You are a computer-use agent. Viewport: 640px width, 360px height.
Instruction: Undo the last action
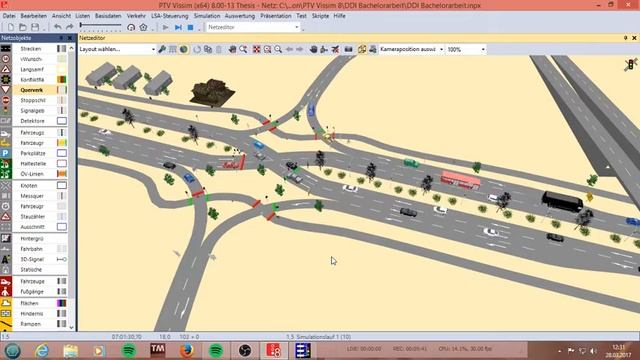(58, 27)
